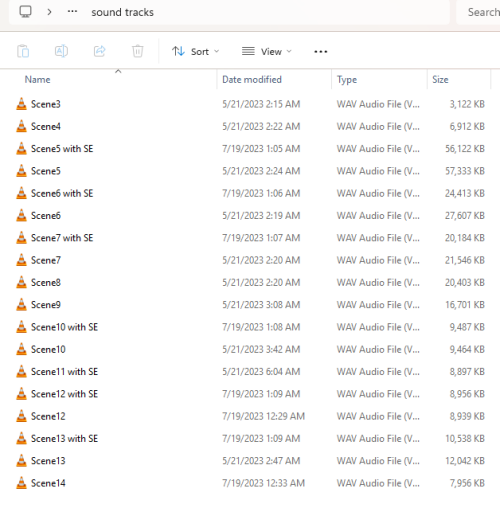This screenshot has width=500, height=508.
Task: Select the file name 'Scene11 with SE'
Action: pos(64,372)
